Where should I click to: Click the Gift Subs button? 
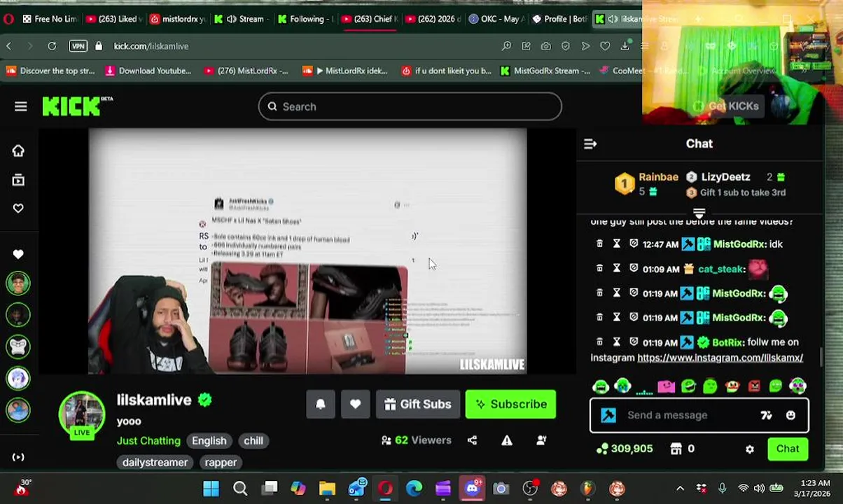point(418,404)
